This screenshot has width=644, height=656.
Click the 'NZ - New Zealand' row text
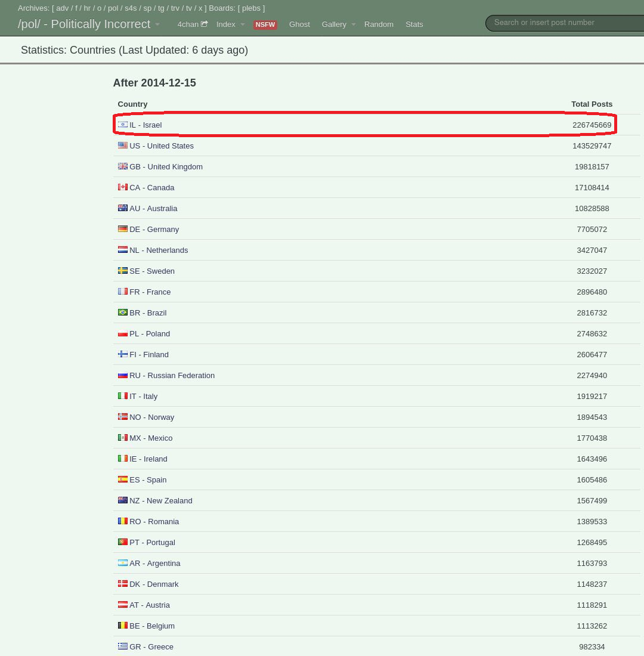tap(160, 500)
